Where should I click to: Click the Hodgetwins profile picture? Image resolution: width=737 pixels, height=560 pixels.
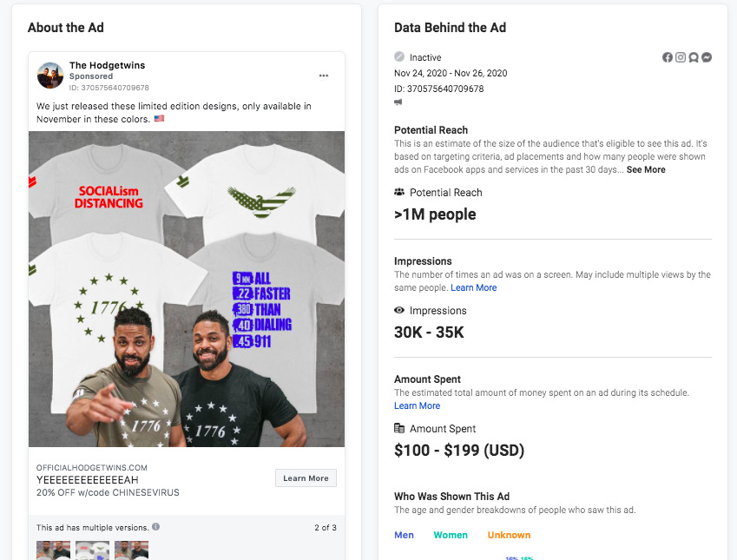50,76
